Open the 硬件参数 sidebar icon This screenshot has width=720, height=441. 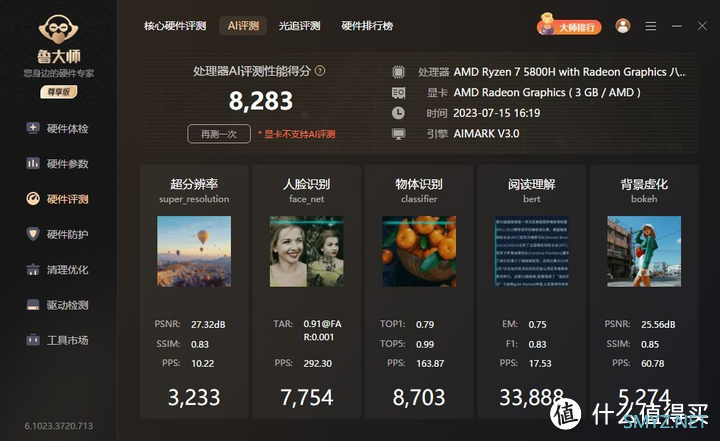(33, 163)
